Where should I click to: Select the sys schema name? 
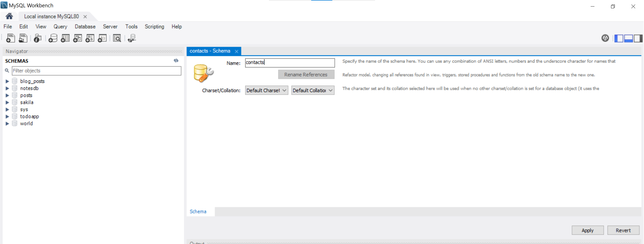[x=24, y=109]
